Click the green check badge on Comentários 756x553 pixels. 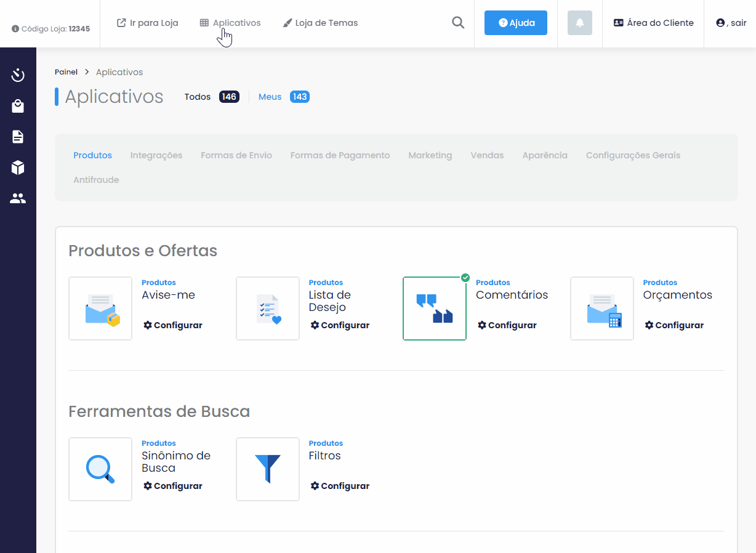465,278
